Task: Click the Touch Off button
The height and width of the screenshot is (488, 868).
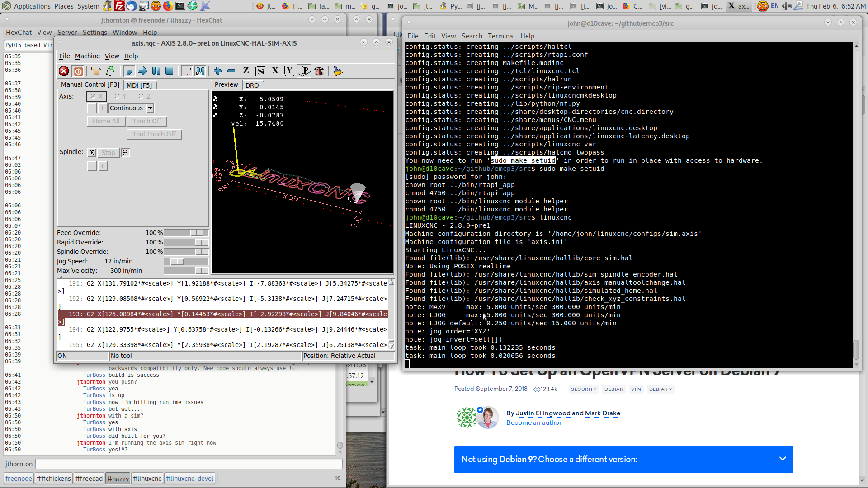Action: pyautogui.click(x=146, y=121)
